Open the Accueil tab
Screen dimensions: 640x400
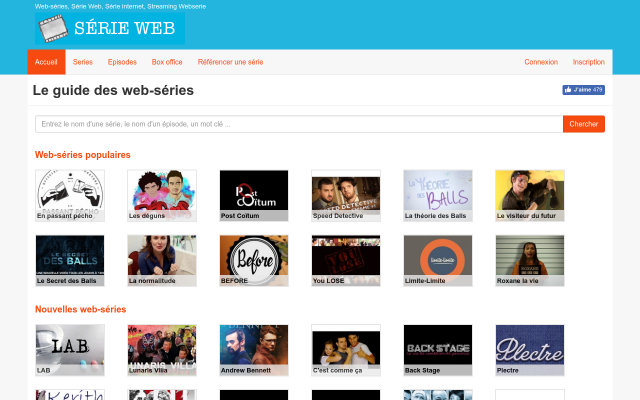click(46, 62)
